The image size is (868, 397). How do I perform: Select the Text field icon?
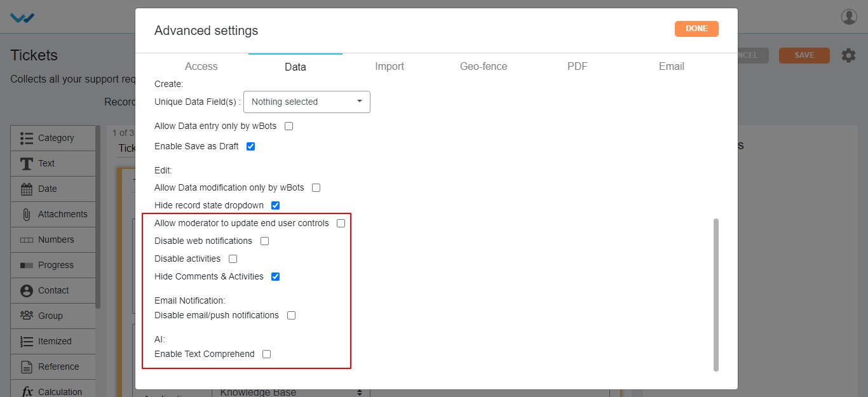tap(27, 164)
